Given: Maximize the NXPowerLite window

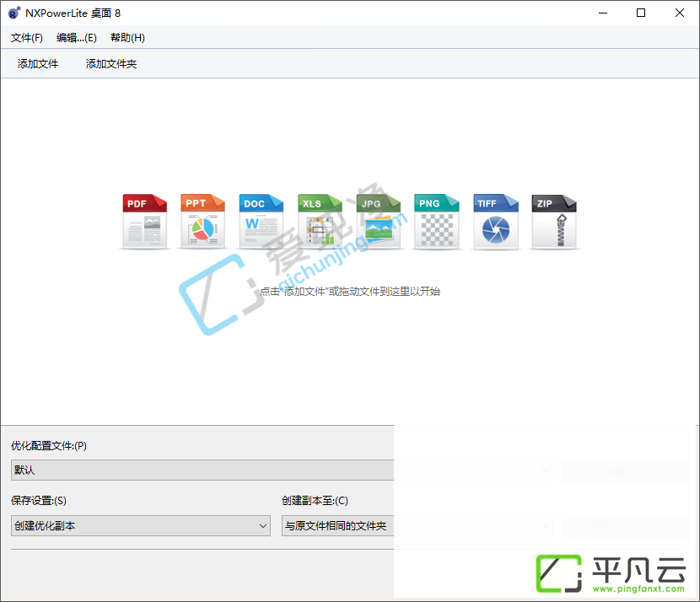Looking at the screenshot, I should [x=641, y=13].
